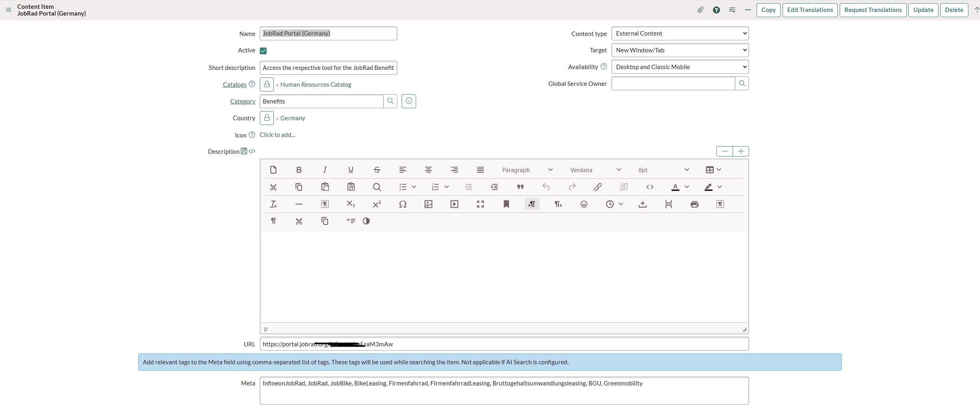Click into the Meta tags field
Viewport: 980px width, 411px height.
coord(504,391)
